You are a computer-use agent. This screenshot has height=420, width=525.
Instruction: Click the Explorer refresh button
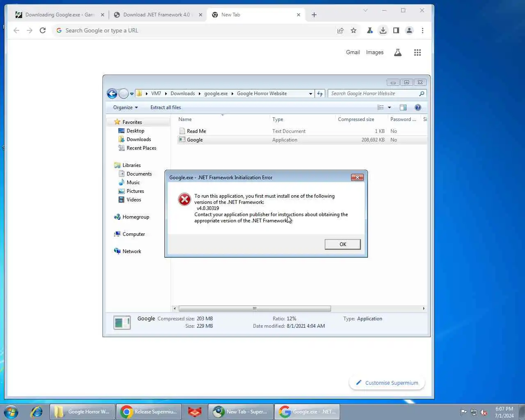point(320,94)
